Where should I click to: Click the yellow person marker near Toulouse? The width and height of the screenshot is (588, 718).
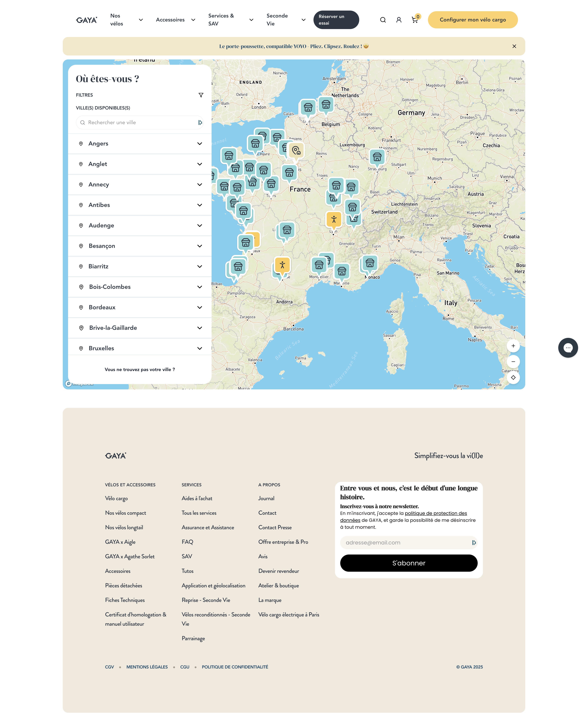tap(282, 265)
